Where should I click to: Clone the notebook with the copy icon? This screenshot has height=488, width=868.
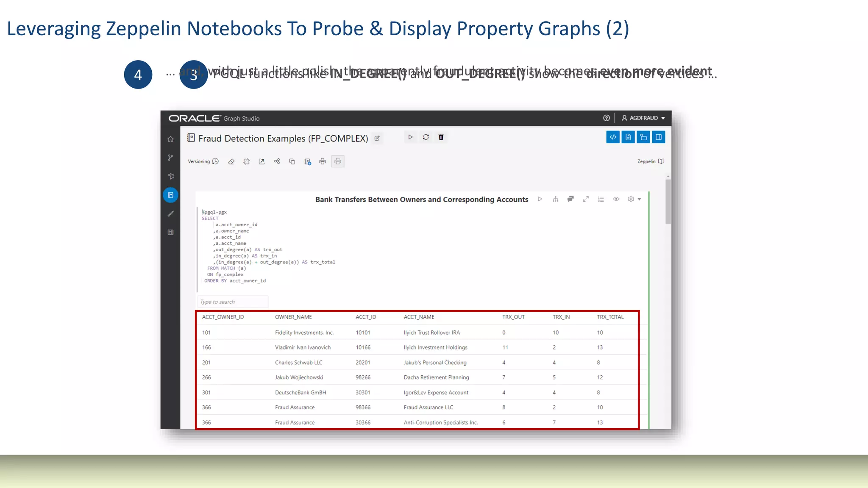pyautogui.click(x=292, y=161)
